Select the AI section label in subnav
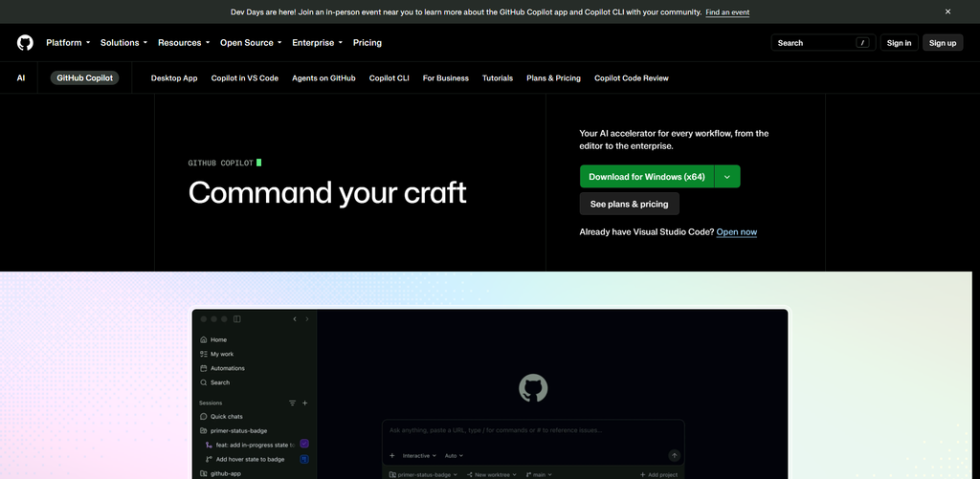980x479 pixels. click(x=21, y=78)
